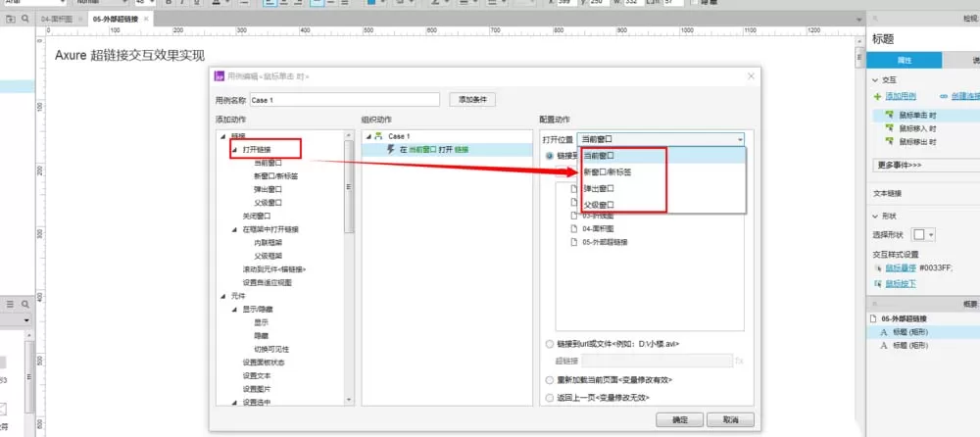Screen dimensions: 980x437
Task: Click the 03-折线图 page icon in list
Action: coord(573,215)
